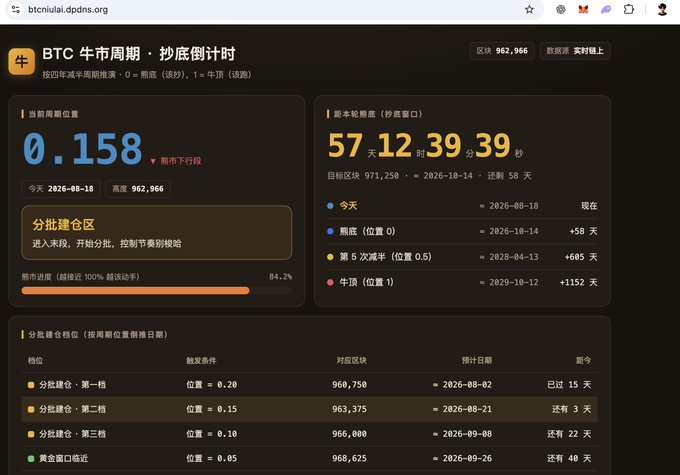Click the 分批建仓区 advice card
The image size is (680, 475).
point(157,233)
